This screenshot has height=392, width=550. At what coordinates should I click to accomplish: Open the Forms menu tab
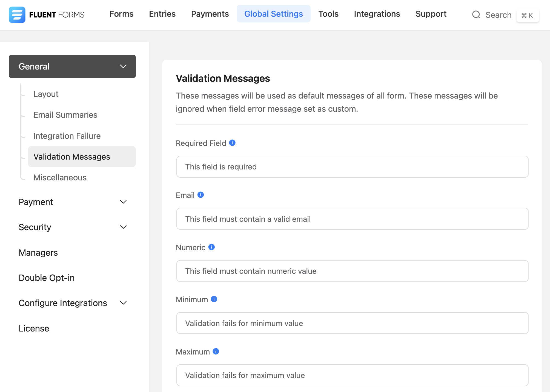click(x=121, y=14)
